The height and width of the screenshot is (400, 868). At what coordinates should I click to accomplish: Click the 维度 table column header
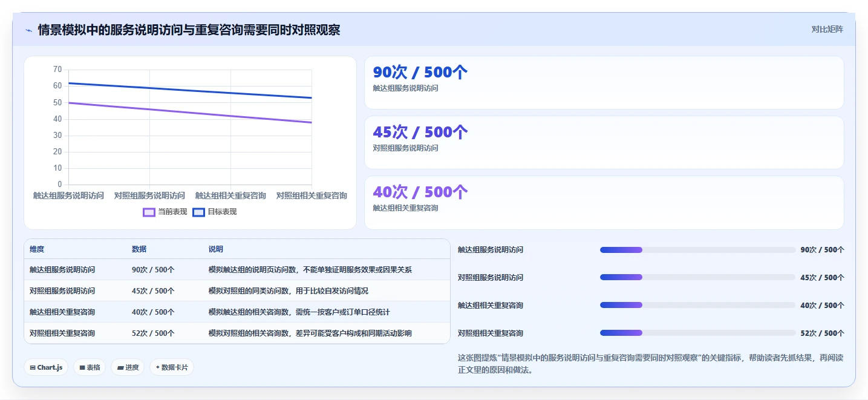(x=37, y=249)
